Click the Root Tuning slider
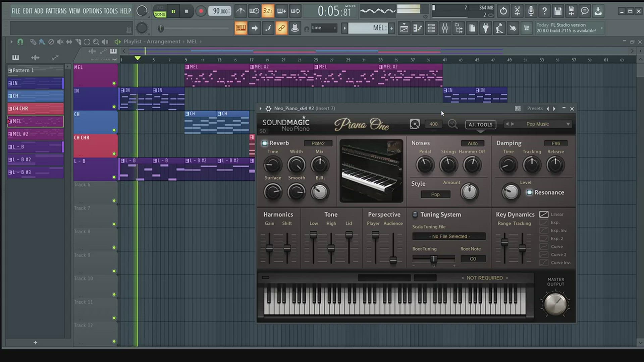 pos(433,259)
